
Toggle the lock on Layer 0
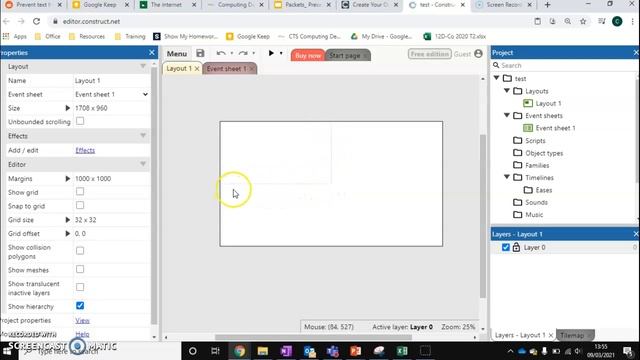point(516,247)
